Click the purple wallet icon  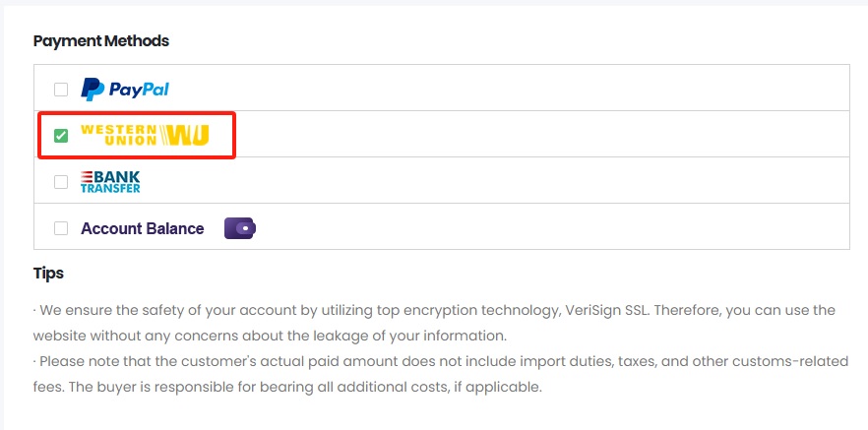240,228
